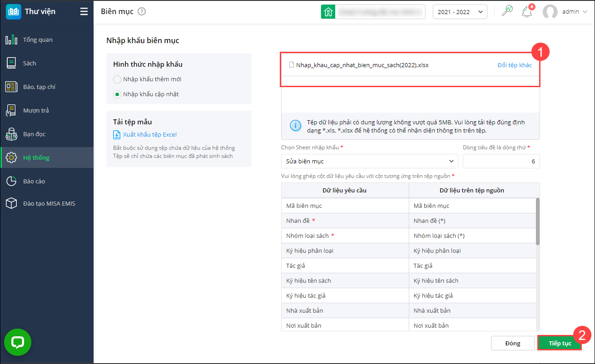595x364 pixels.
Task: Select Nhập khẩu thêm mới radio option
Action: click(117, 79)
